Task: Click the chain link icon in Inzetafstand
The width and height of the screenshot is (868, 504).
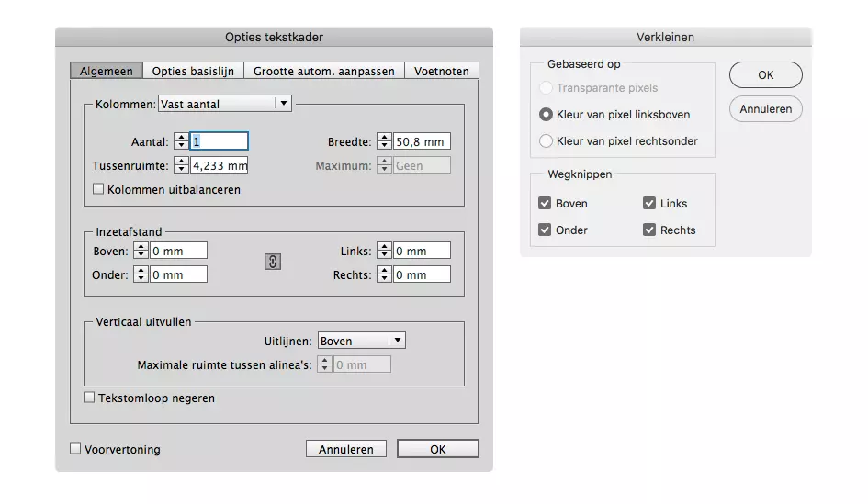Action: pos(273,262)
